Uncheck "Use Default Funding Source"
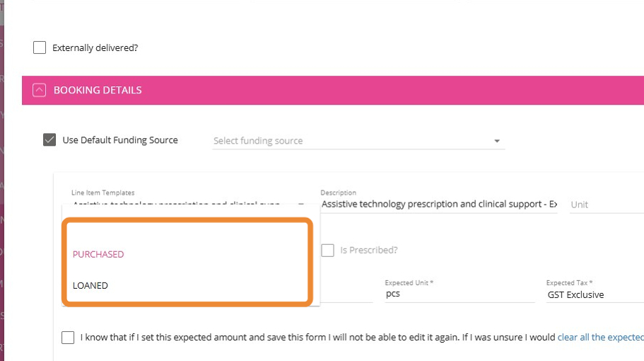The height and width of the screenshot is (361, 644). (x=49, y=140)
